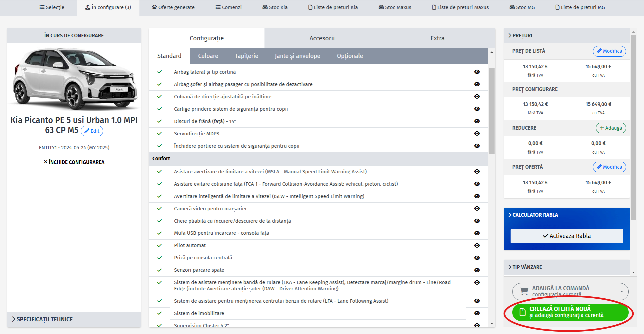The height and width of the screenshot is (334, 644).
Task: Open ADAUGĂ LA COMANDĂ dropdown arrow
Action: pyautogui.click(x=621, y=292)
